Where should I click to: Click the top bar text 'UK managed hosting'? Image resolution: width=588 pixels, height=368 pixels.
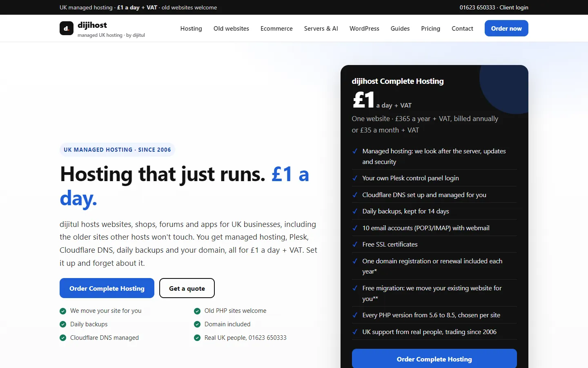tap(86, 7)
